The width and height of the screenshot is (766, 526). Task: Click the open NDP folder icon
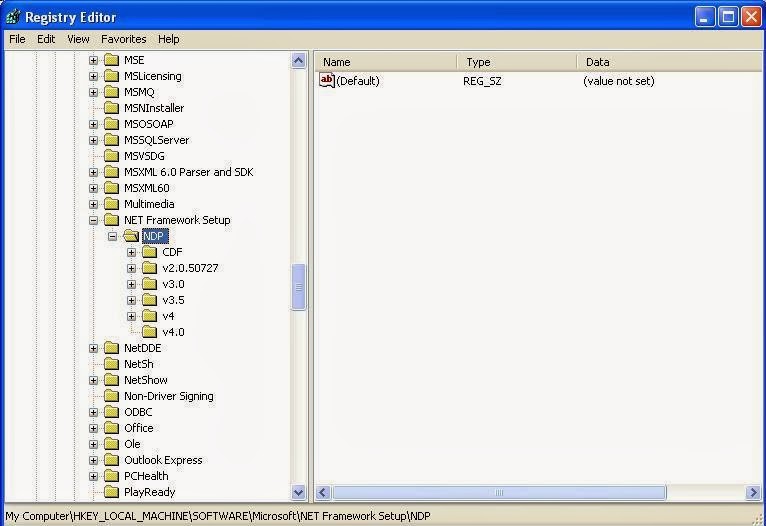[x=131, y=236]
